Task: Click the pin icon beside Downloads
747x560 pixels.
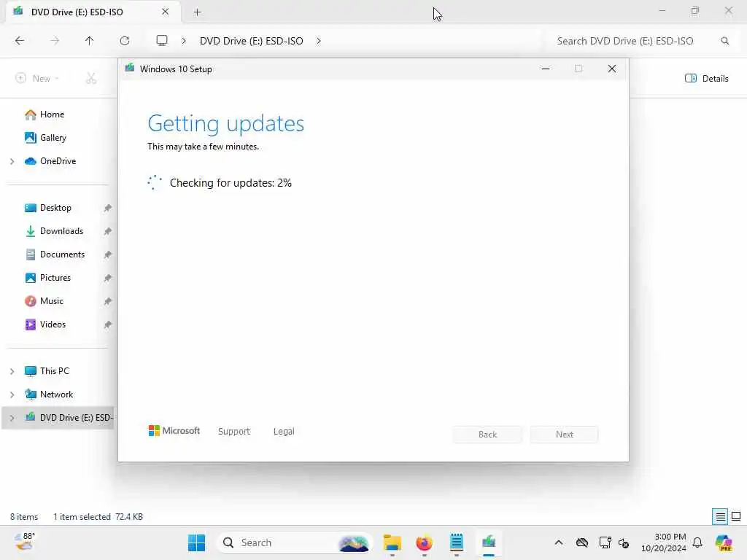Action: click(108, 231)
